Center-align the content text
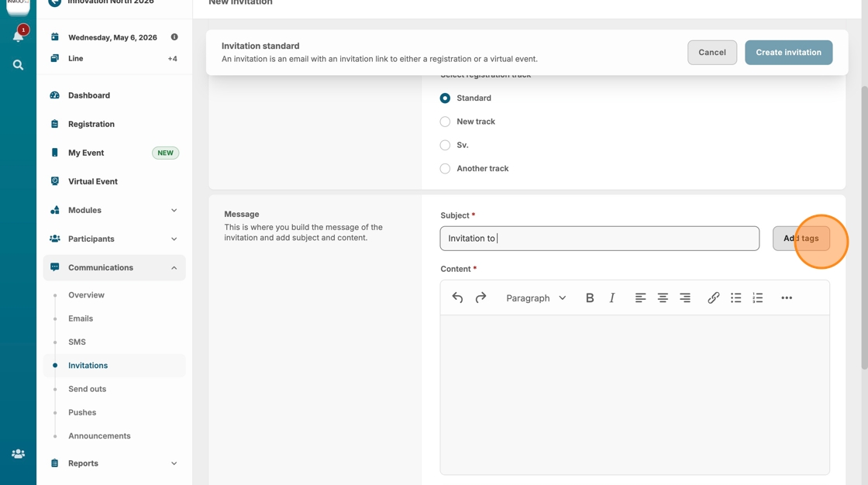Viewport: 868px width, 485px height. click(663, 298)
